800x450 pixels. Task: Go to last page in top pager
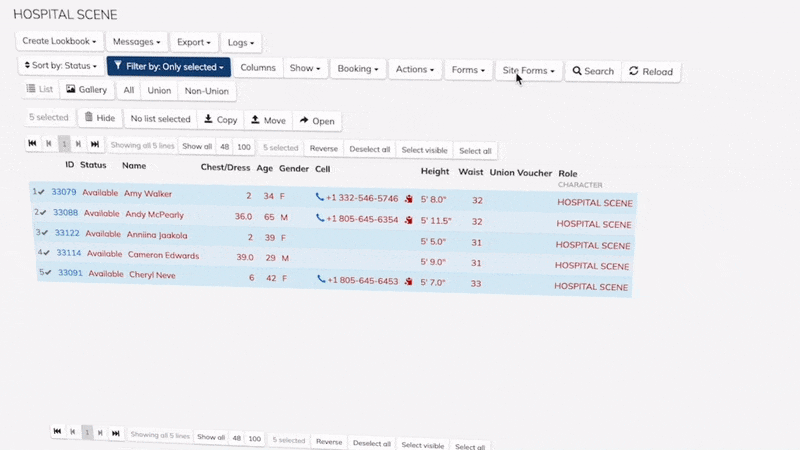pyautogui.click(x=95, y=144)
